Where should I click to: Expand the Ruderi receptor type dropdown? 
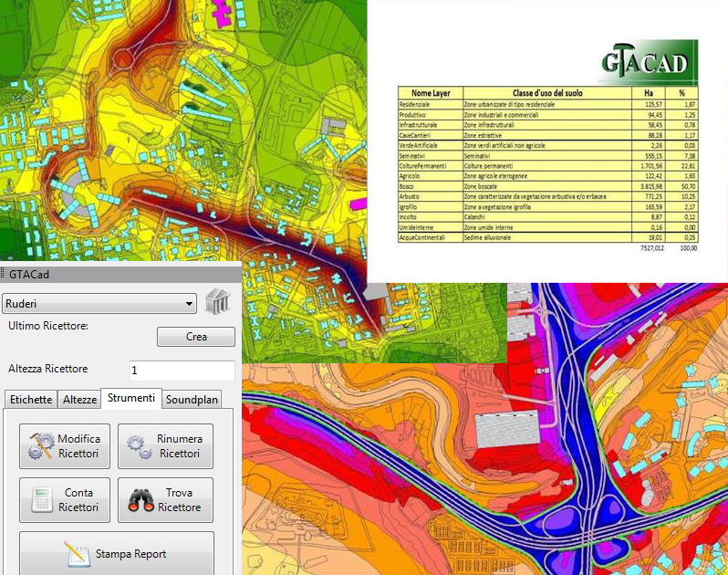coord(99,304)
